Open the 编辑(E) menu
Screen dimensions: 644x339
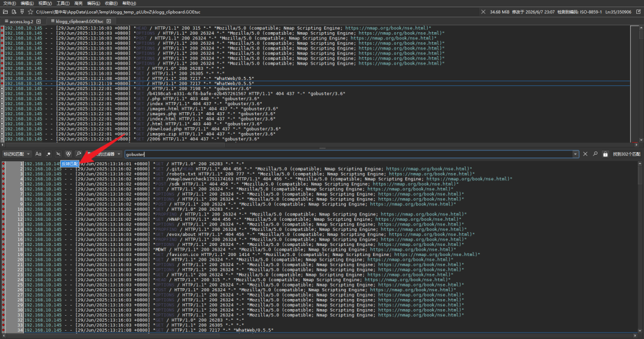pyautogui.click(x=27, y=4)
